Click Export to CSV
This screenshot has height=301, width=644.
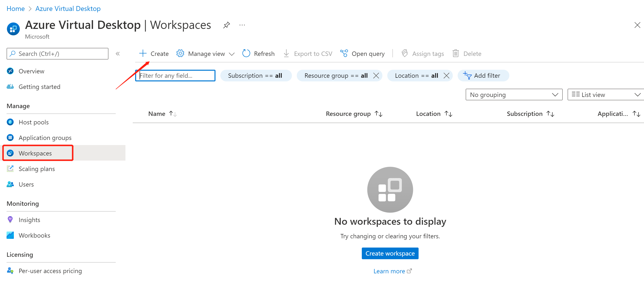click(x=308, y=53)
